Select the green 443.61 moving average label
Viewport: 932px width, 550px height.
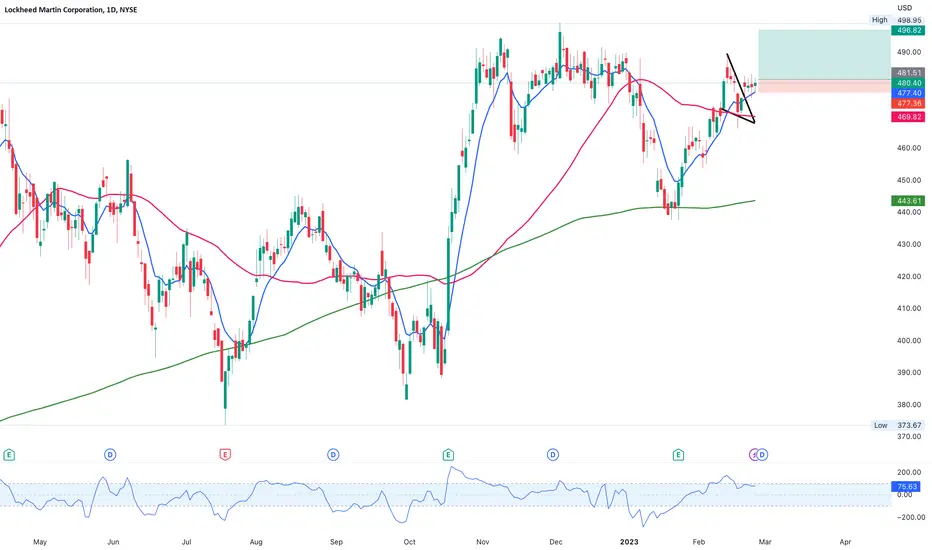click(908, 201)
